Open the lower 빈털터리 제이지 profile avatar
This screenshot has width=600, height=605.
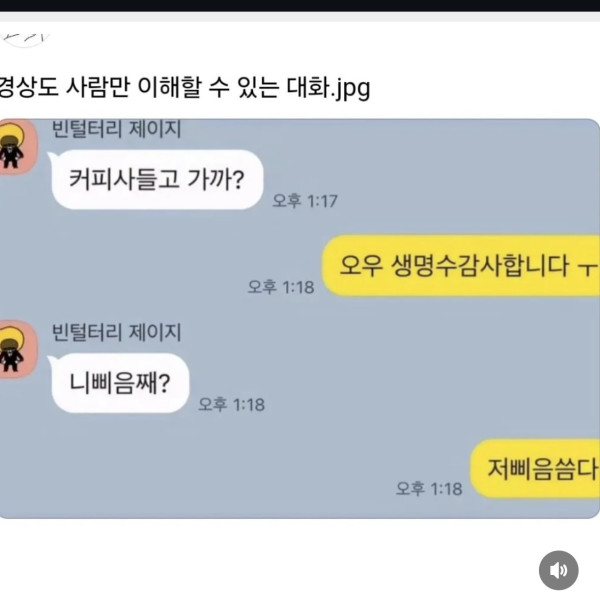17,349
